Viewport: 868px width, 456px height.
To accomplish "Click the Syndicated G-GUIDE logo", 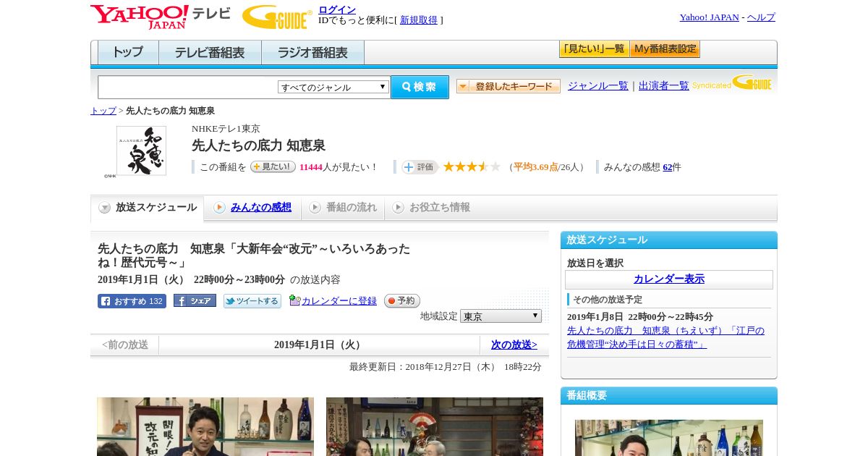I will [x=732, y=83].
